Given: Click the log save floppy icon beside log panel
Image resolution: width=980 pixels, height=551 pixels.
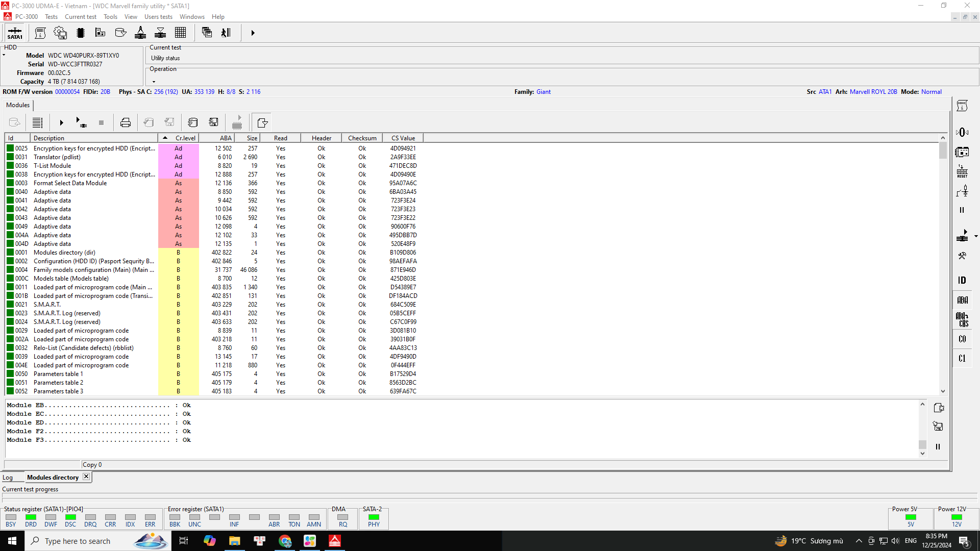Looking at the screenshot, I should click(938, 426).
